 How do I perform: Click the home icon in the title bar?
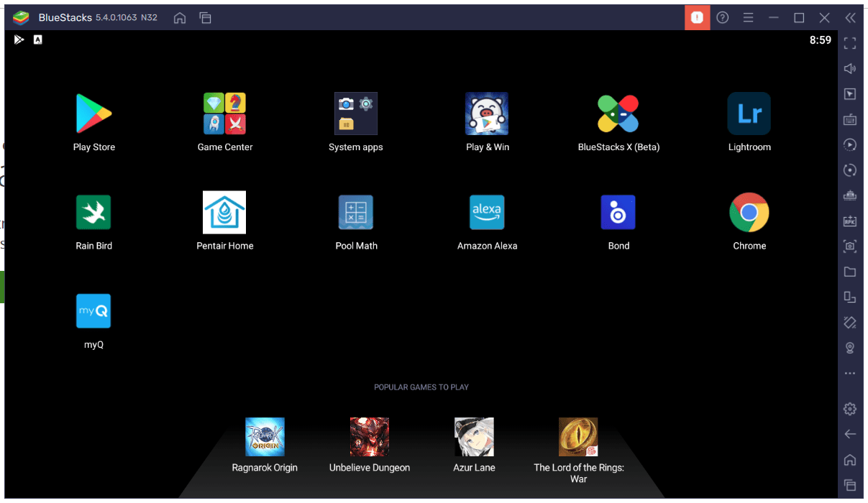pyautogui.click(x=181, y=17)
